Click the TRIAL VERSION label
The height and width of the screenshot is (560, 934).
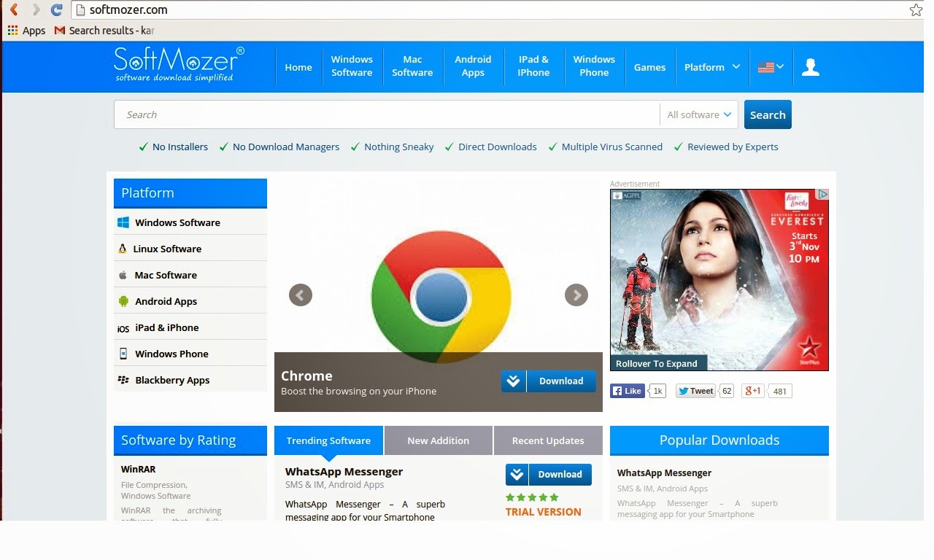pyautogui.click(x=544, y=512)
